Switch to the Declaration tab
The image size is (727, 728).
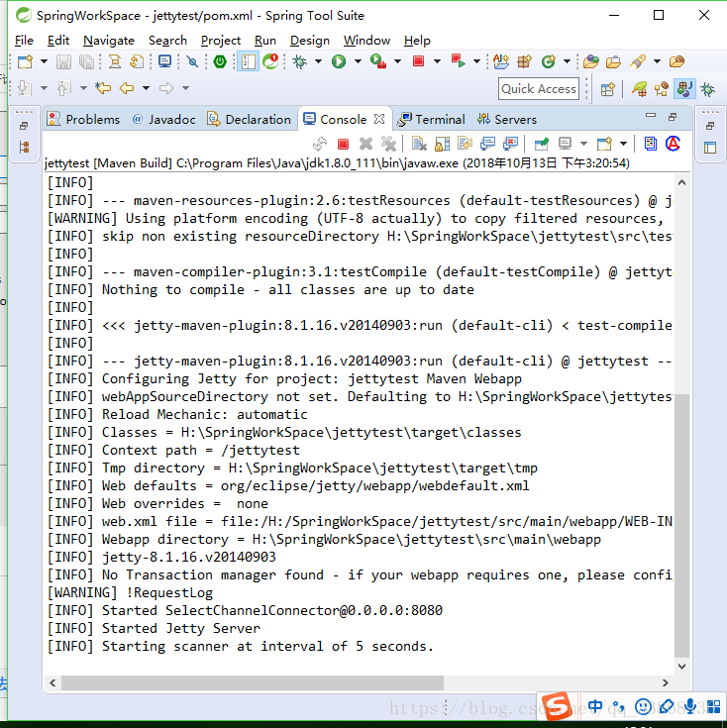(249, 119)
